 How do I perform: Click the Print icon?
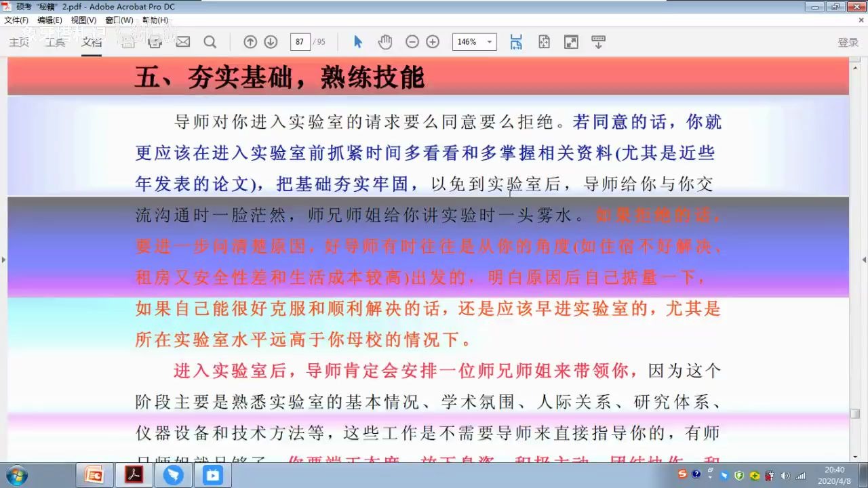point(155,41)
